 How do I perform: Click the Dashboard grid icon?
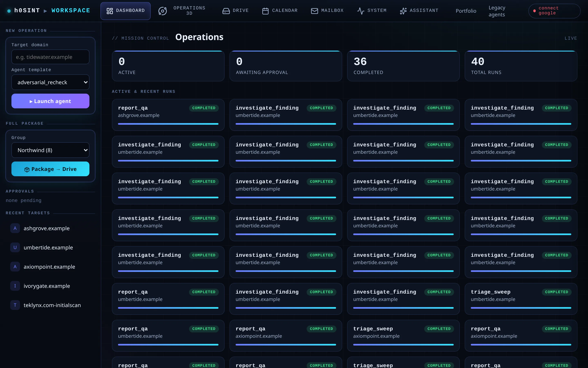pyautogui.click(x=110, y=11)
